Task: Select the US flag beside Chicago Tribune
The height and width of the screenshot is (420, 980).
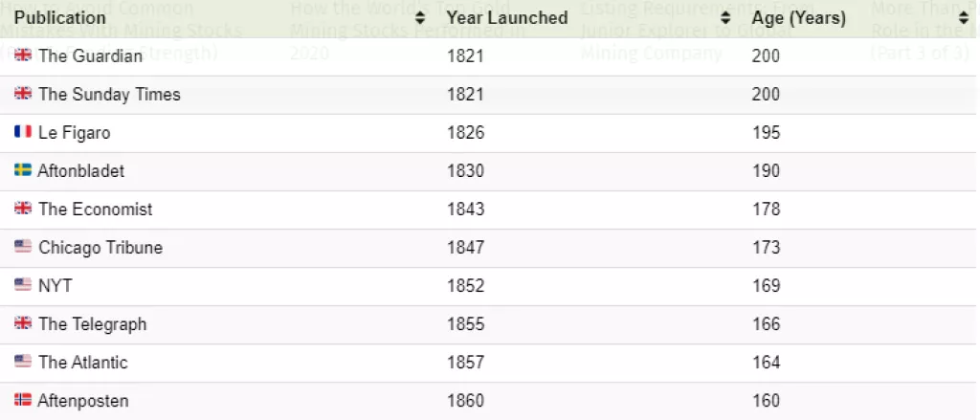Action: point(23,247)
